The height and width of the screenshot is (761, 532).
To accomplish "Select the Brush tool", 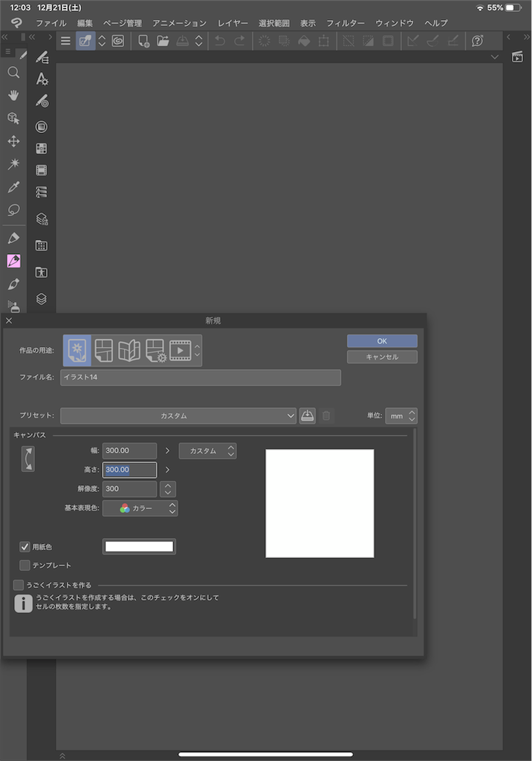I will [x=13, y=284].
